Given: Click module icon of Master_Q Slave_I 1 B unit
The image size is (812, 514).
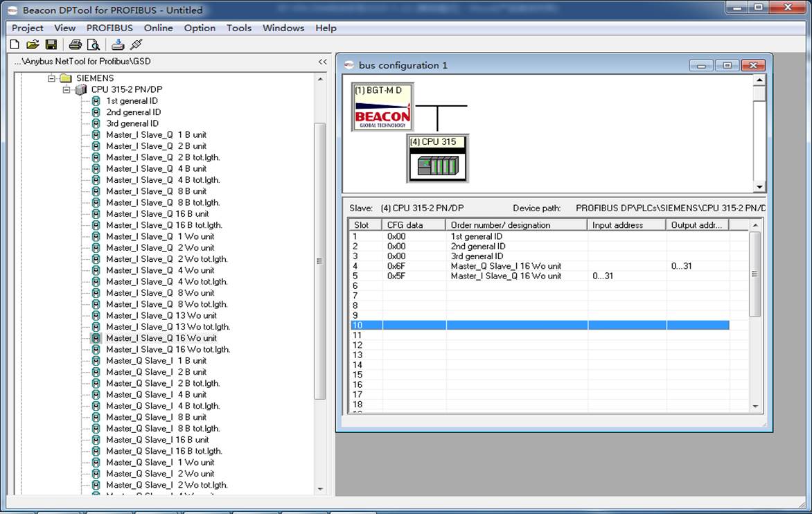Looking at the screenshot, I should (x=96, y=361).
